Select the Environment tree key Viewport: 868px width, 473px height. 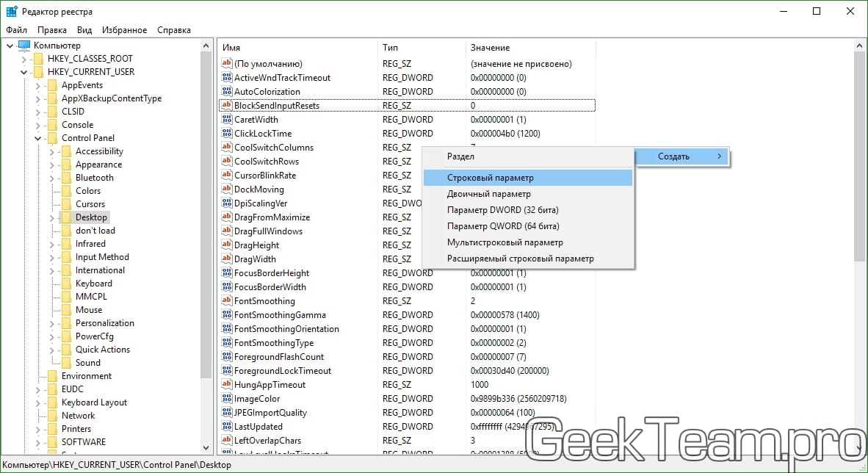pyautogui.click(x=87, y=376)
